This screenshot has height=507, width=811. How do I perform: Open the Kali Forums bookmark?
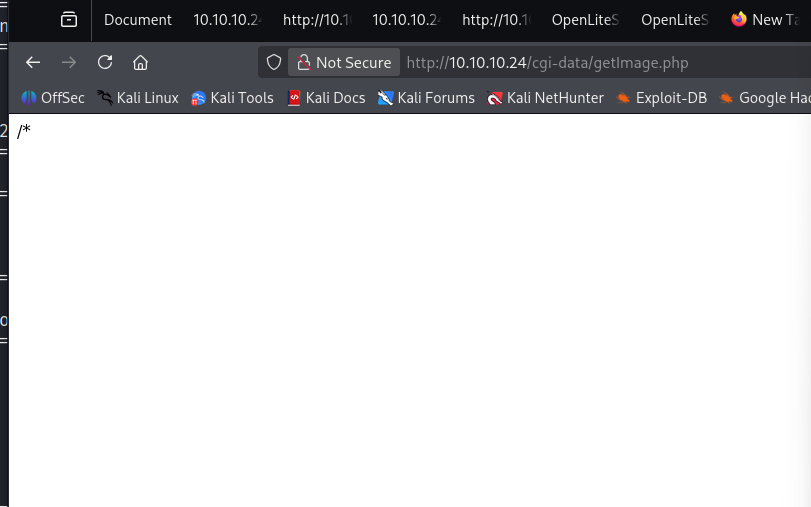pyautogui.click(x=426, y=98)
